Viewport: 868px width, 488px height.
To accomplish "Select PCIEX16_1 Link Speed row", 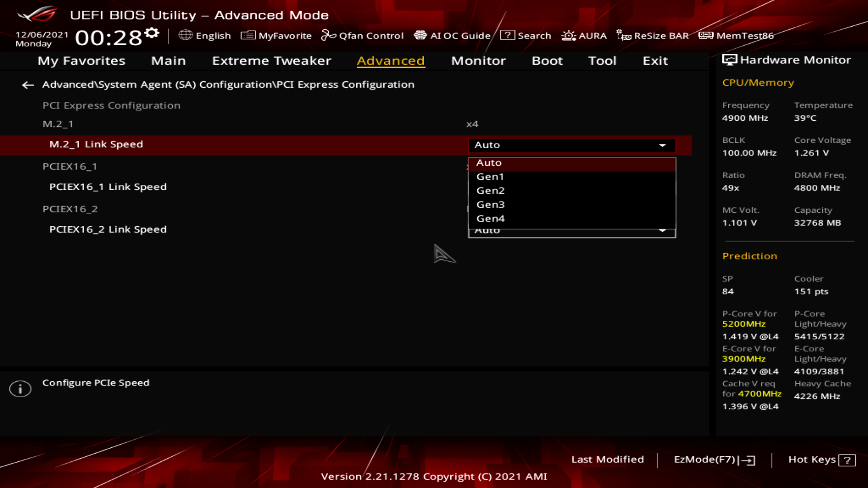I will [x=108, y=187].
